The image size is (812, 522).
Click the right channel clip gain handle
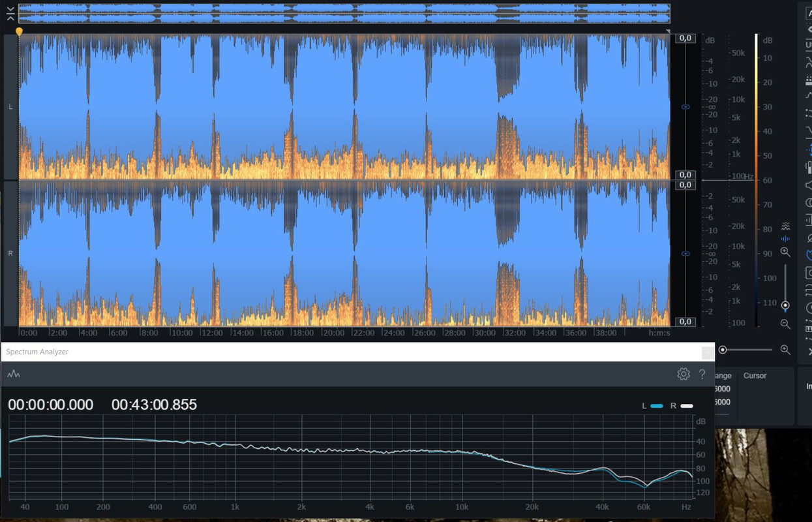(x=685, y=254)
